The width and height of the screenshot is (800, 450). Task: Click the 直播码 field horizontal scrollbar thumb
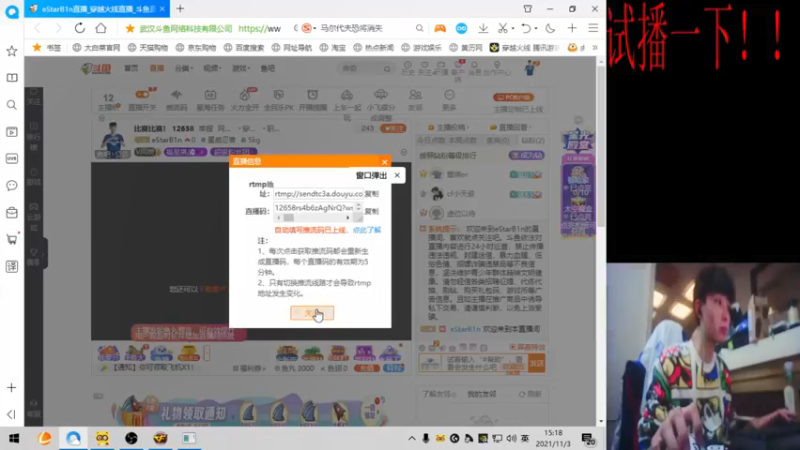coord(289,218)
